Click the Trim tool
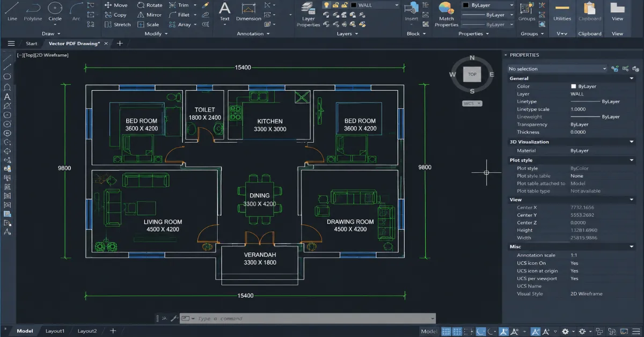644x337 pixels. [179, 5]
